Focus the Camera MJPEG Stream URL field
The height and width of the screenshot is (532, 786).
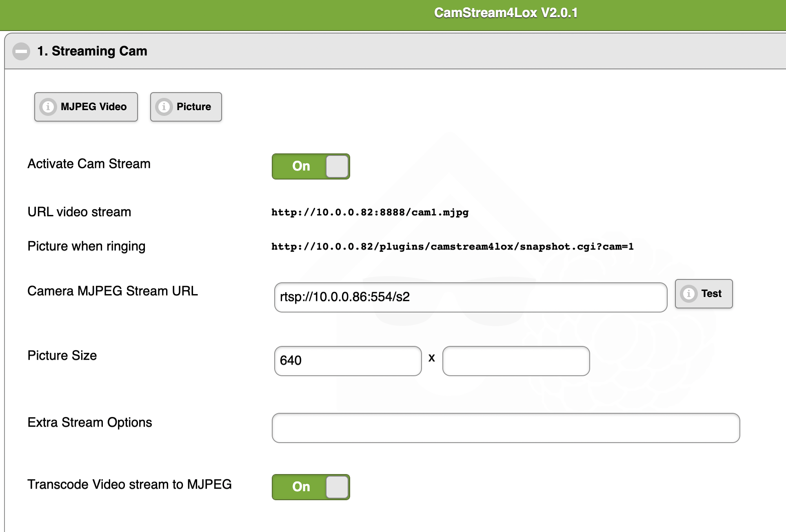click(470, 297)
